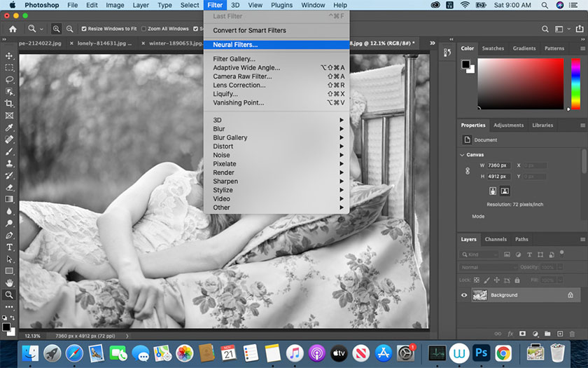The image size is (588, 368).
Task: Hide the Background layer eye icon
Action: pos(464,295)
